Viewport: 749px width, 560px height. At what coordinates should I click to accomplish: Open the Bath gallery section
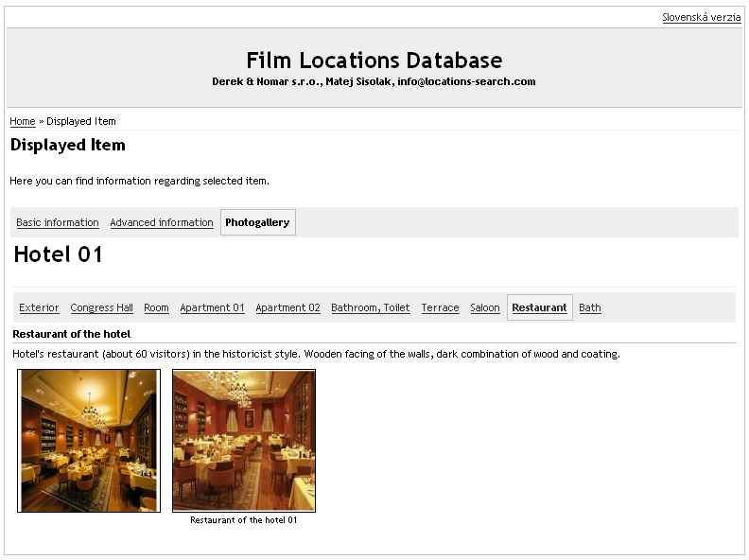click(590, 307)
